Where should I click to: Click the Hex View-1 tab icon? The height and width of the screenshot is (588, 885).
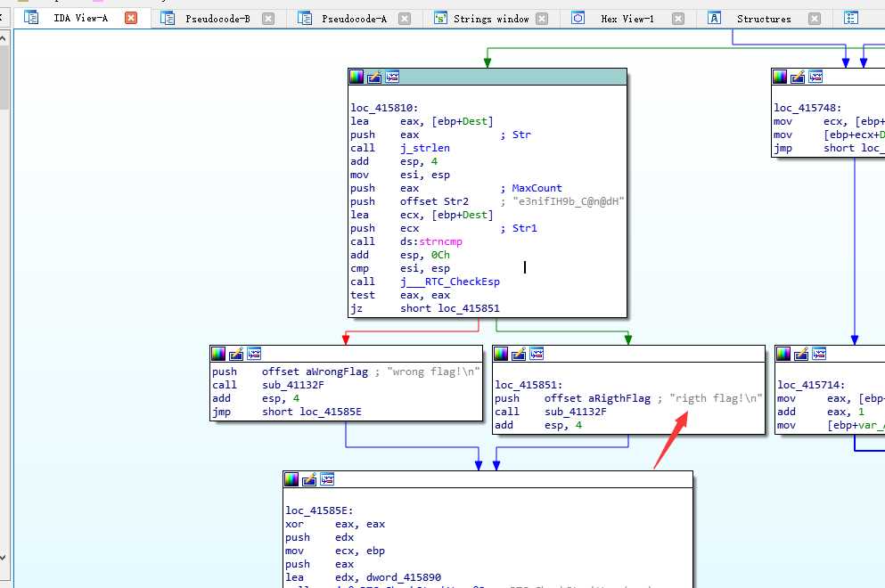click(578, 18)
